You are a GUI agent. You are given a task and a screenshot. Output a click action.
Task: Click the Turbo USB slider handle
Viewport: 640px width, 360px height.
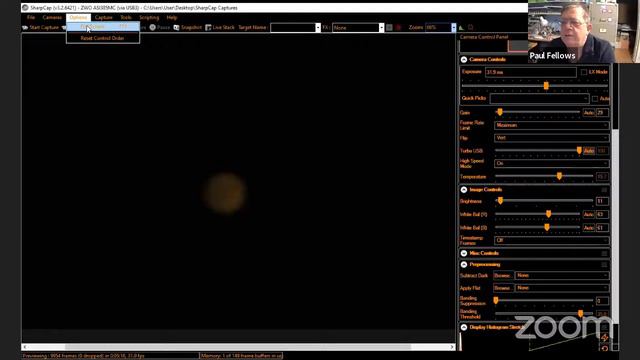point(579,151)
